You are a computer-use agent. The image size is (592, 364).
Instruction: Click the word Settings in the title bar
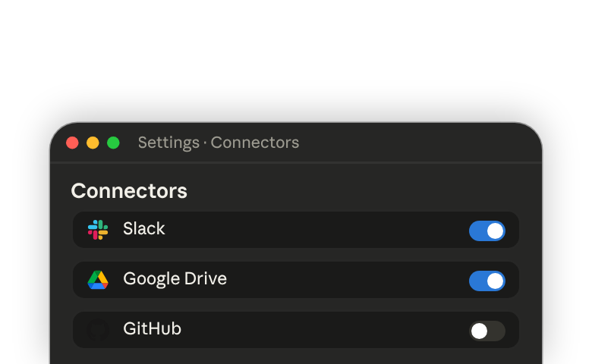[168, 143]
